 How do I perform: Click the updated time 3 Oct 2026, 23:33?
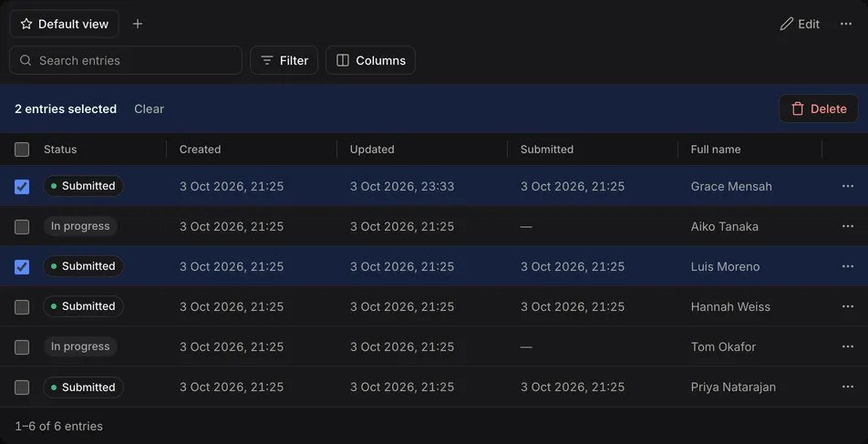(402, 187)
